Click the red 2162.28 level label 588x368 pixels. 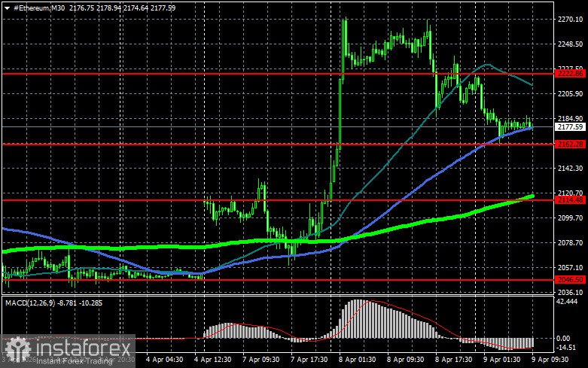pyautogui.click(x=570, y=144)
